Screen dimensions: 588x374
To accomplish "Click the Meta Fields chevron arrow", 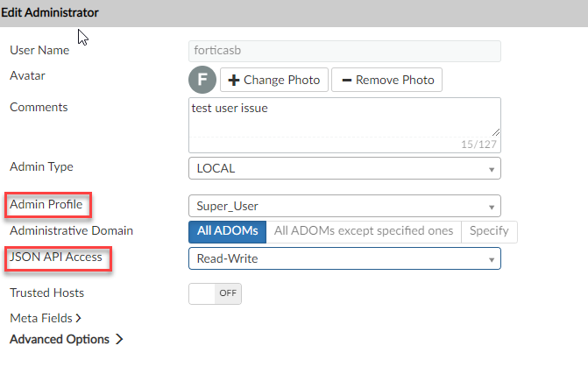I will pyautogui.click(x=78, y=318).
